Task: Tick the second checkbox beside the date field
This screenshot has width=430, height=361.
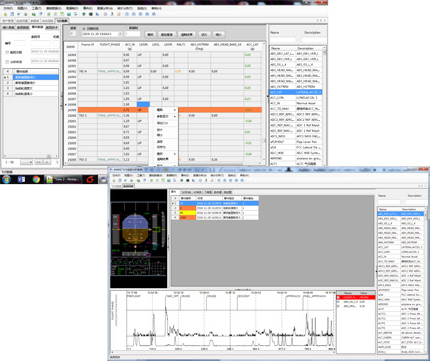Action: point(7,62)
